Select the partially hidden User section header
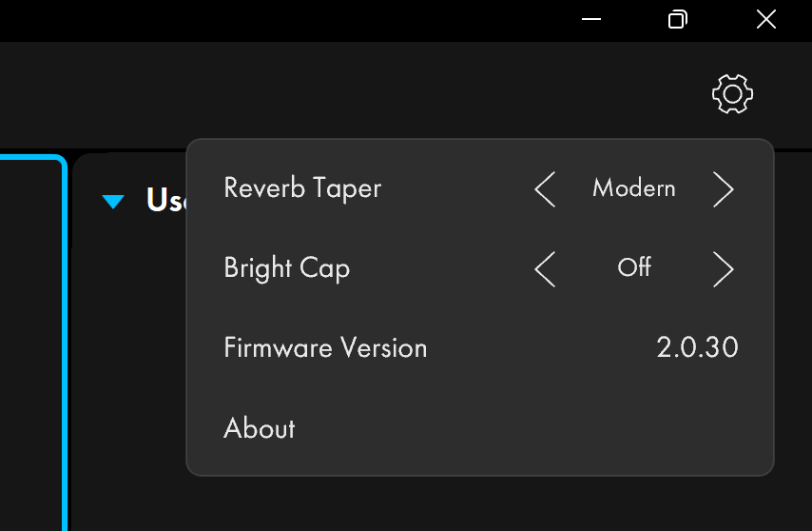 click(166, 200)
